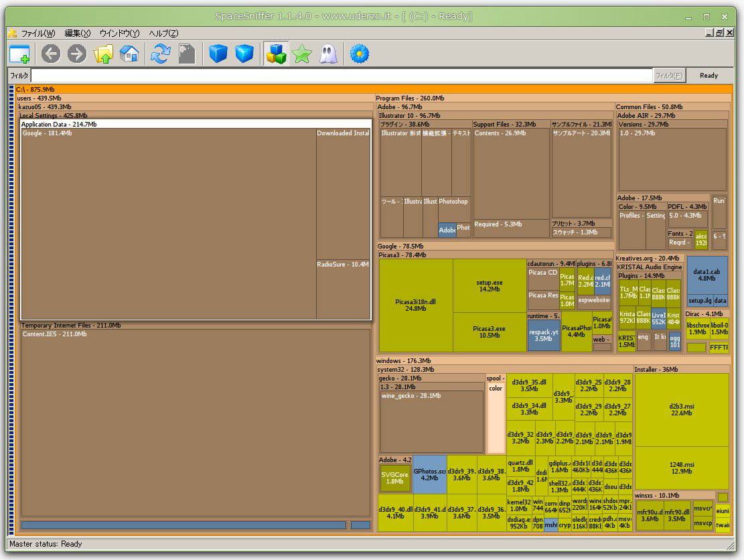744x560 pixels.
Task: Open the ウインドウ(Y) menu
Action: pyautogui.click(x=120, y=33)
